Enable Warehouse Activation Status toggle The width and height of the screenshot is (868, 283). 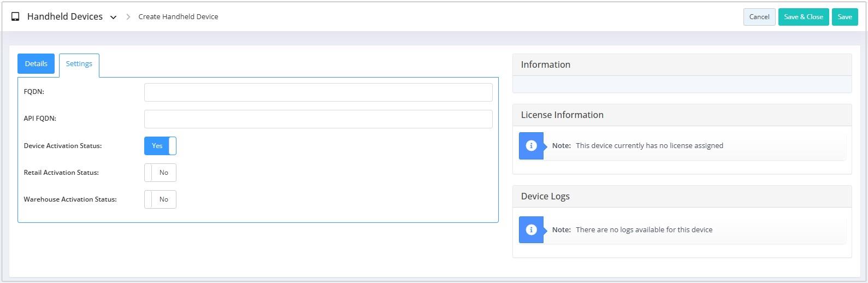click(x=160, y=199)
